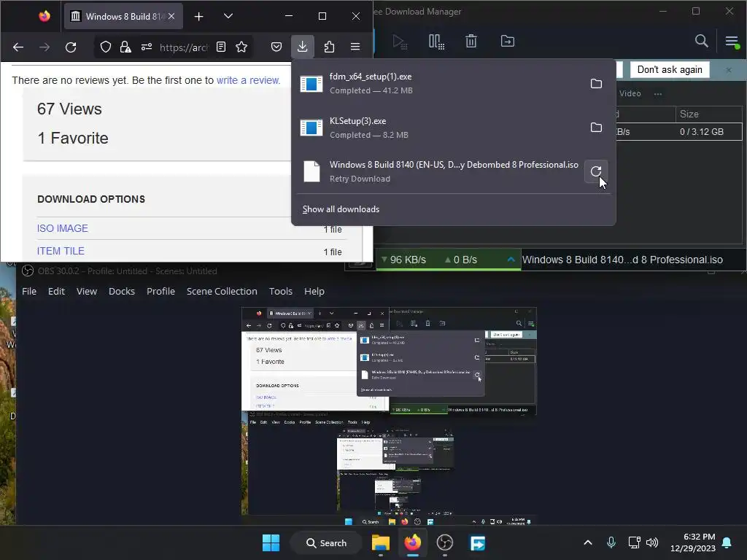Delete selected download in Download Manager
Viewport: 747px width, 560px height.
tap(471, 42)
